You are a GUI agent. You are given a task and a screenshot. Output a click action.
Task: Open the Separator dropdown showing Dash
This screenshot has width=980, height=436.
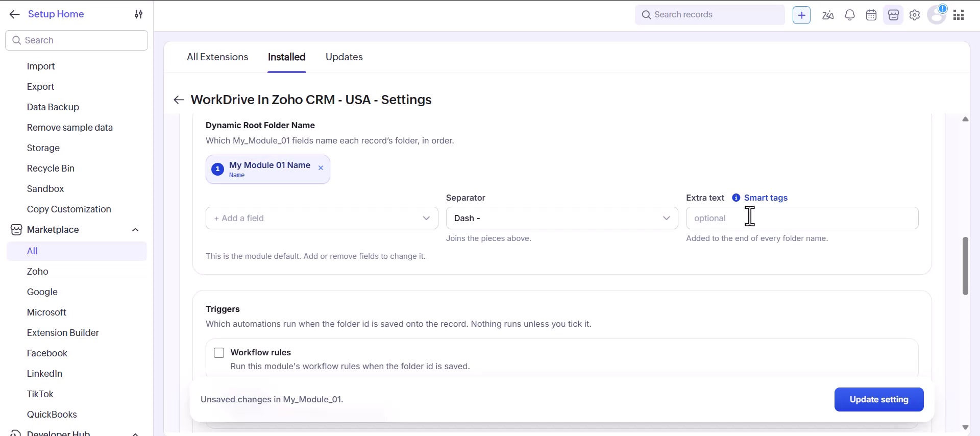pyautogui.click(x=562, y=218)
